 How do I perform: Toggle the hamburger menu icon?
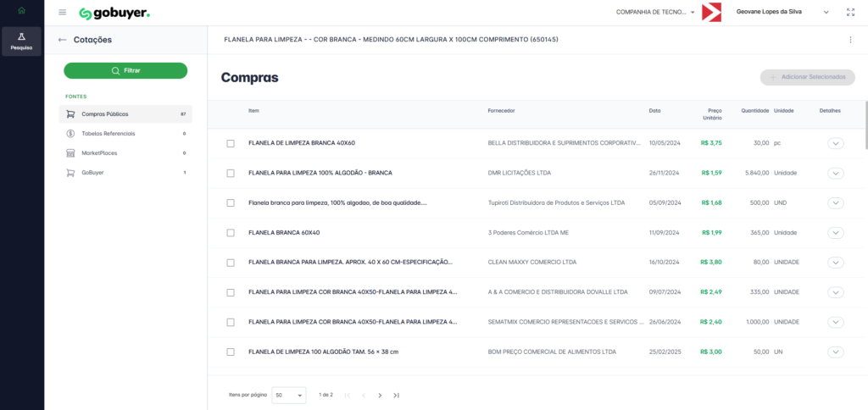(62, 12)
